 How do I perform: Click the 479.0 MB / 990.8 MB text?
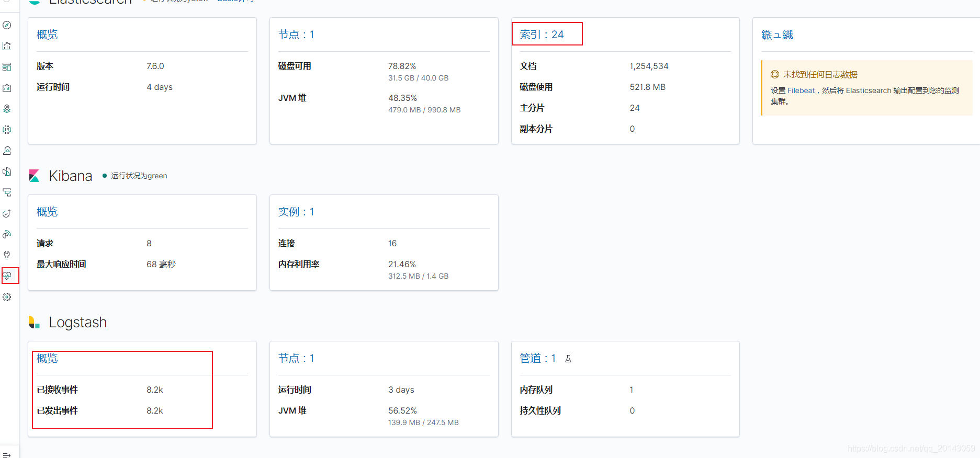(x=424, y=110)
